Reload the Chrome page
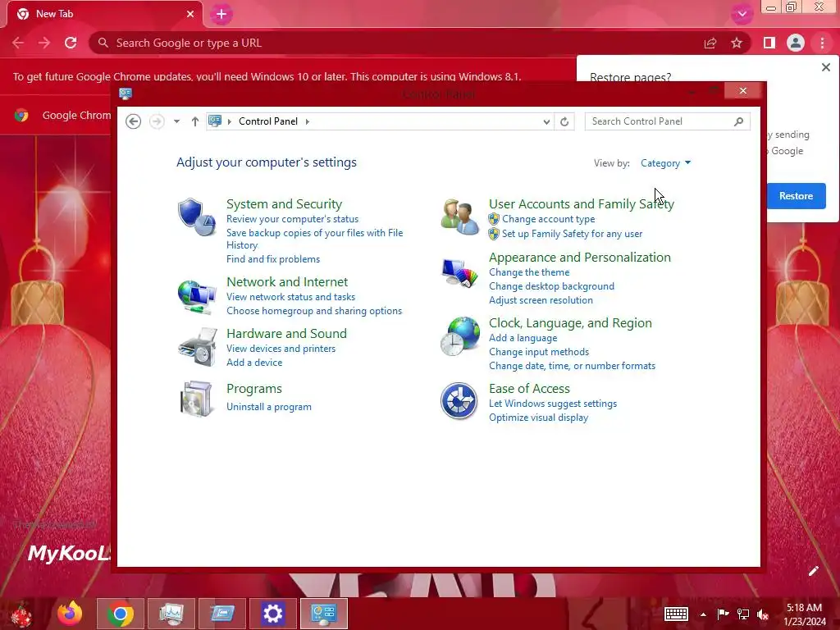This screenshot has height=630, width=840. pos(71,43)
